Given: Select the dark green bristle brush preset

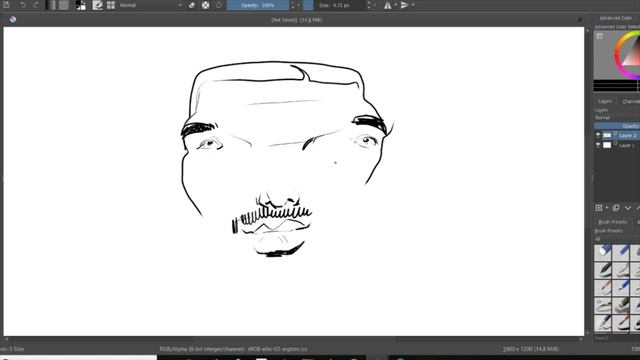Looking at the screenshot, I should click(x=621, y=305).
